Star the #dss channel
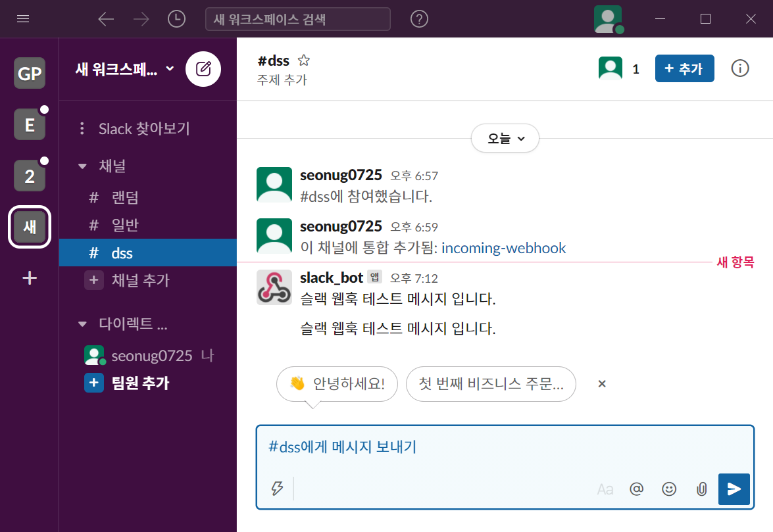This screenshot has height=532, width=773. [304, 60]
